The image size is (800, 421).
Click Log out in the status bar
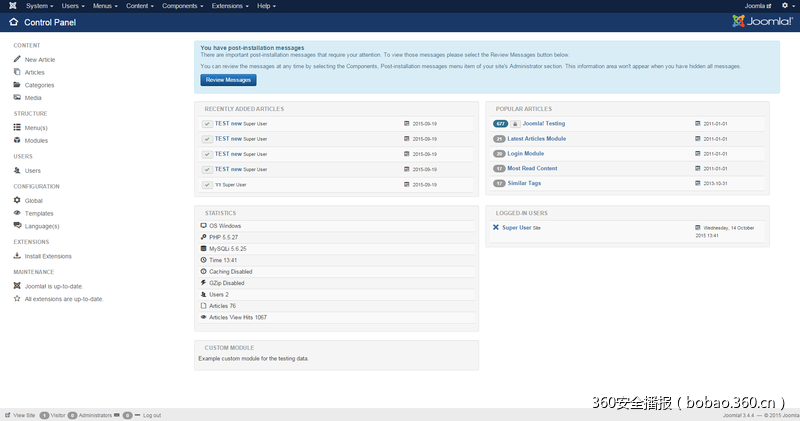[151, 414]
